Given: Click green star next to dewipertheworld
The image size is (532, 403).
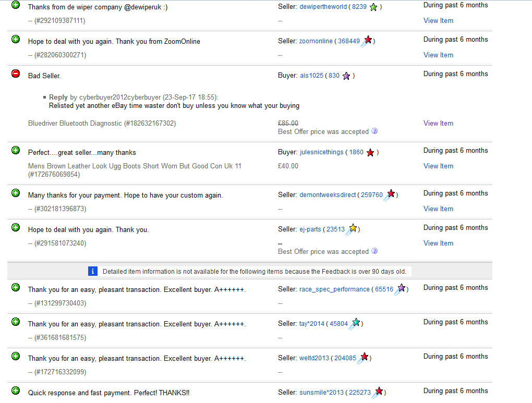Looking at the screenshot, I should [x=373, y=7].
